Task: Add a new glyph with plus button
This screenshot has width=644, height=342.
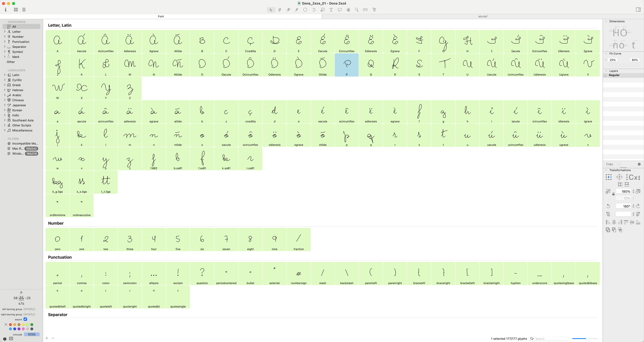Action: (47, 338)
